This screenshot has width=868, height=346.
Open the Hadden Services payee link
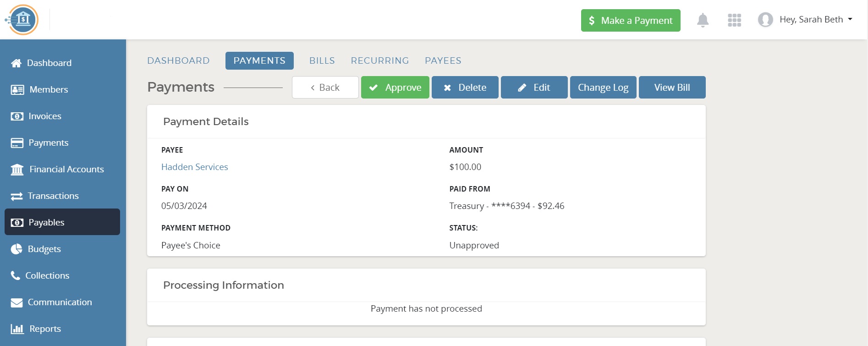click(x=194, y=167)
